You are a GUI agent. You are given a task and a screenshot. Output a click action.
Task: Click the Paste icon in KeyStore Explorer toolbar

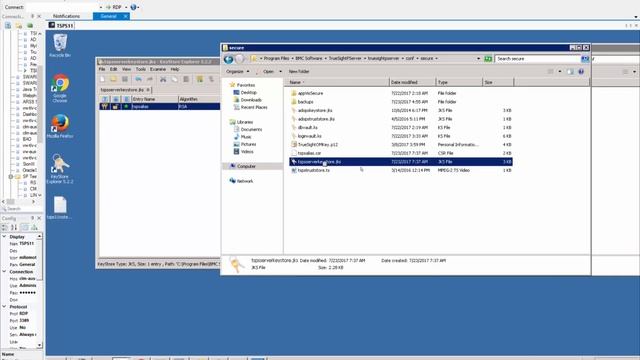(186, 79)
